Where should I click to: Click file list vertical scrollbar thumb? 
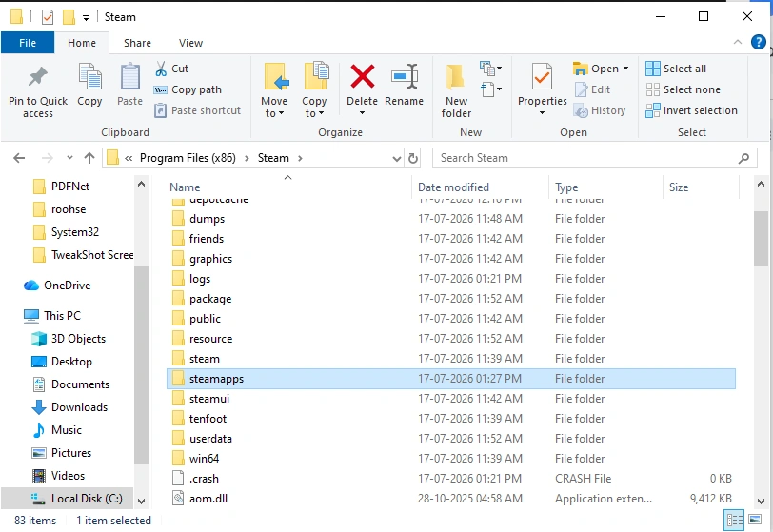click(x=761, y=238)
